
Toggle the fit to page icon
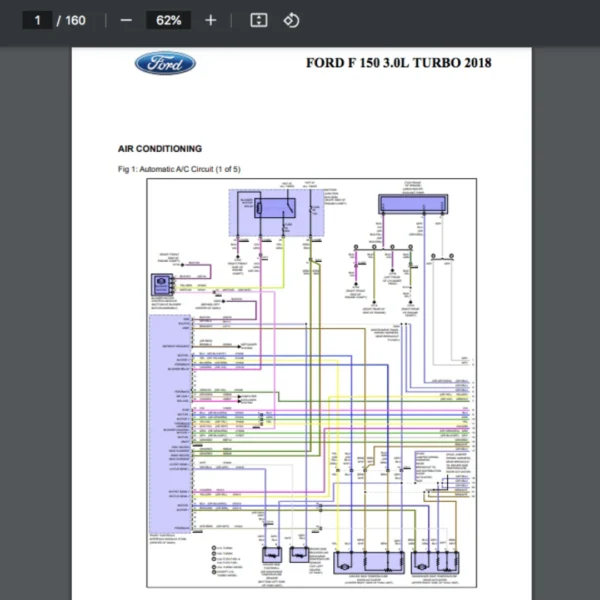coord(259,20)
